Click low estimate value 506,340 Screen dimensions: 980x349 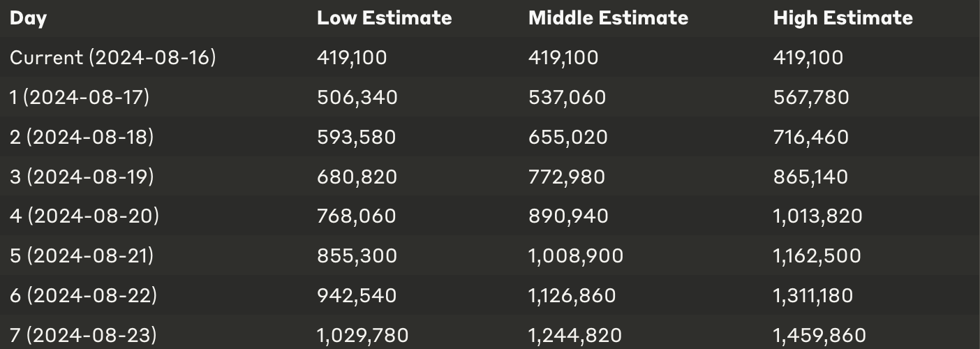[357, 97]
